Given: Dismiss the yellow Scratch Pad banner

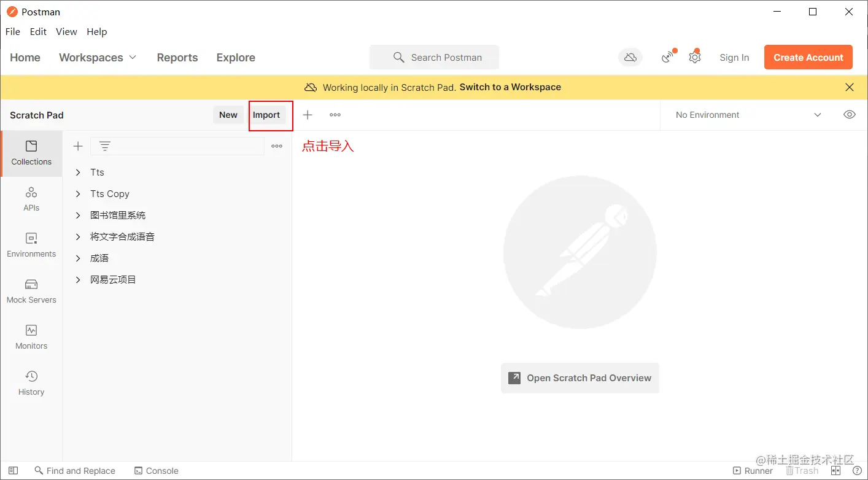Looking at the screenshot, I should click(850, 87).
